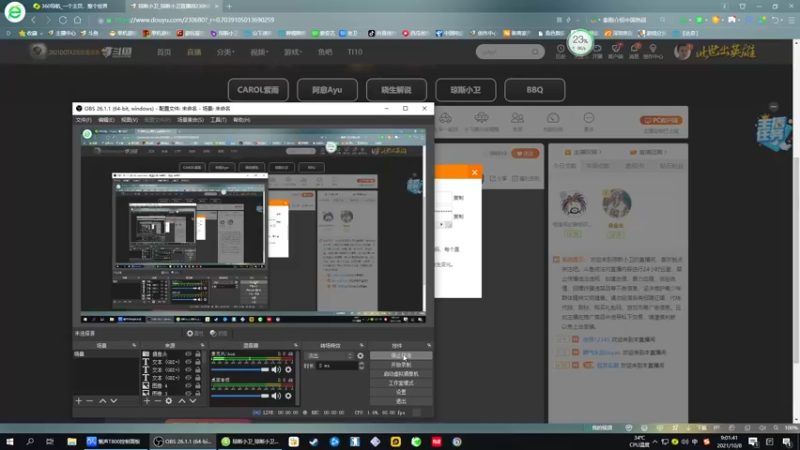
Task: Click the search magnifier in Douyu search box
Action: point(535,52)
